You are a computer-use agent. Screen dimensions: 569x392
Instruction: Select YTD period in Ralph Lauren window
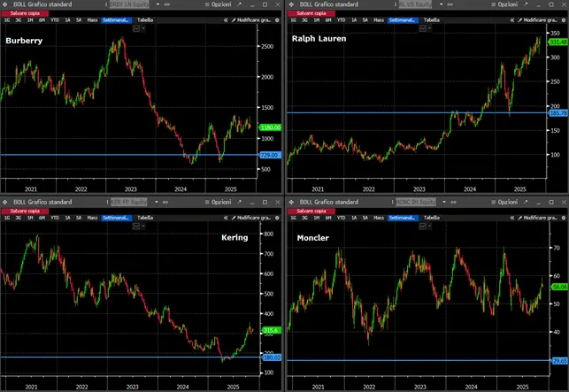341,20
